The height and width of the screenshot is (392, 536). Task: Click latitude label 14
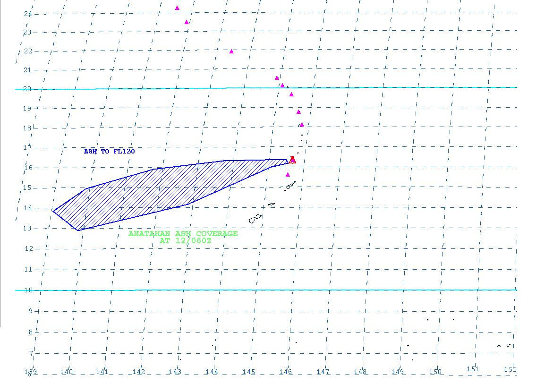tap(28, 208)
